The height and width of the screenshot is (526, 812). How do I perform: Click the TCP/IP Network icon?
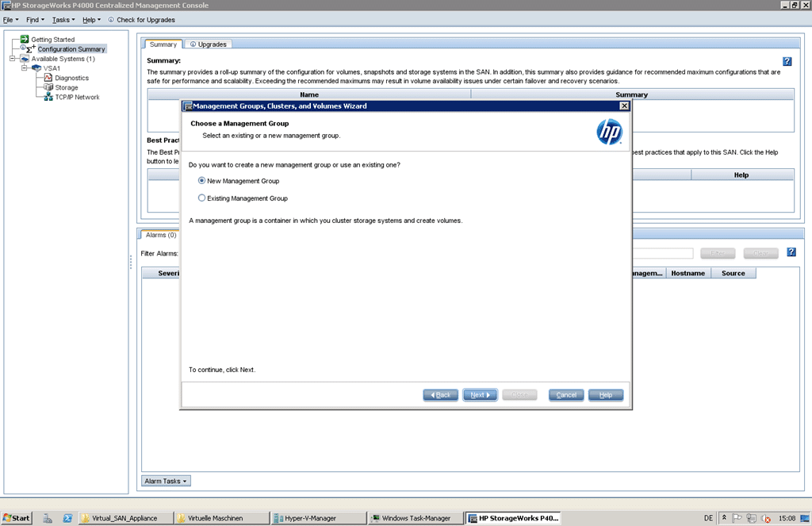click(48, 97)
